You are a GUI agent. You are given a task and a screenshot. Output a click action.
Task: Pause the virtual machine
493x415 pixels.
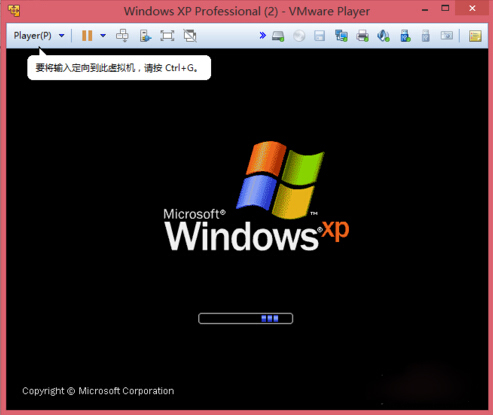tap(87, 35)
